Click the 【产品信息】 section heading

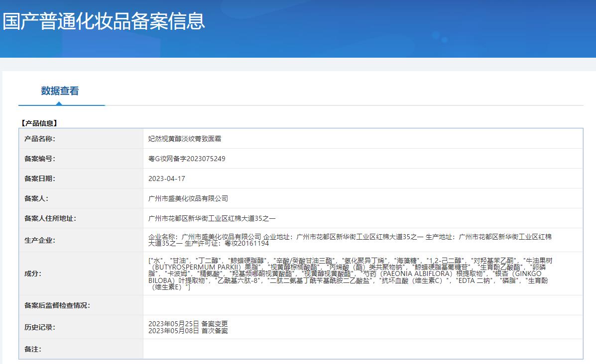(x=39, y=123)
